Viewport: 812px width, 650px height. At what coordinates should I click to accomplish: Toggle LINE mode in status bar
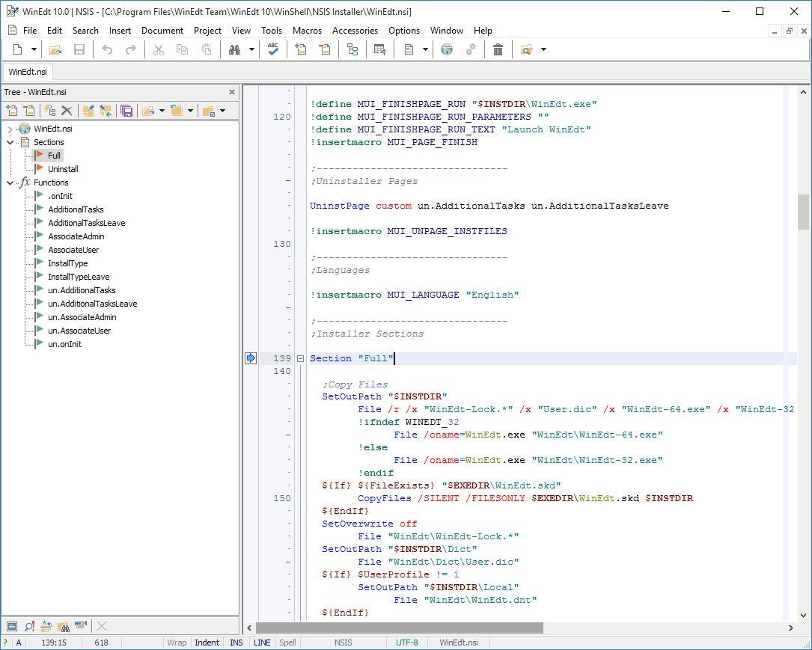click(x=262, y=643)
